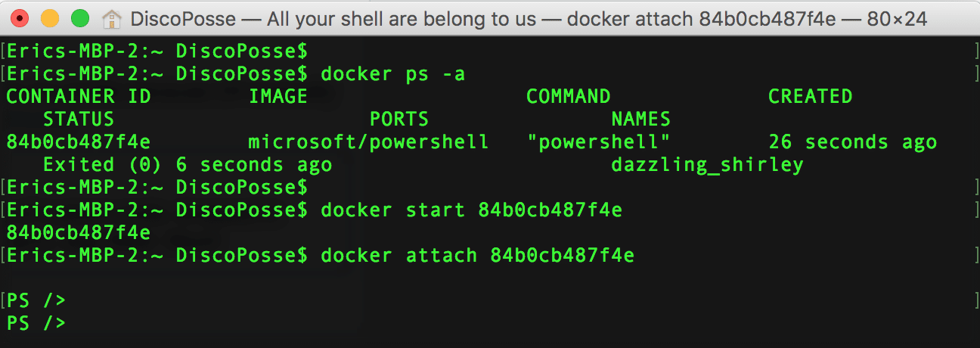Screen dimensions: 980x348
Task: Click the home folder proxy icon in title bar
Action: 111,18
